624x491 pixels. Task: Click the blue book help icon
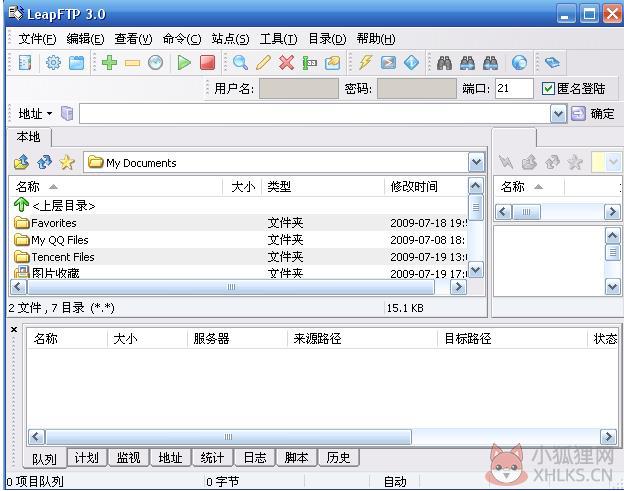[x=552, y=62]
